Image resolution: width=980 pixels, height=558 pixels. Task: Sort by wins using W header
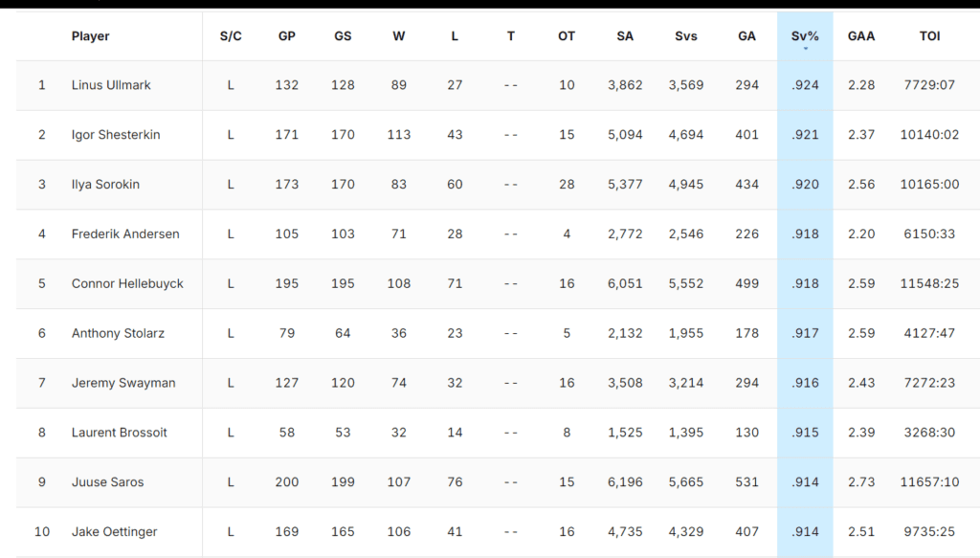point(398,36)
